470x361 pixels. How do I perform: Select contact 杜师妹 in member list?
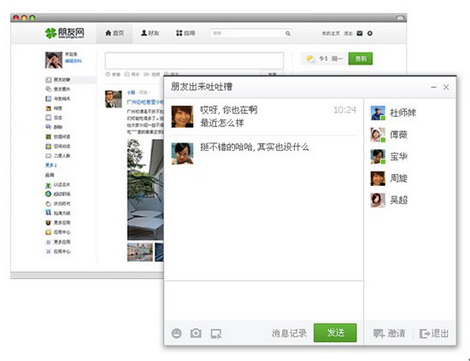point(393,113)
